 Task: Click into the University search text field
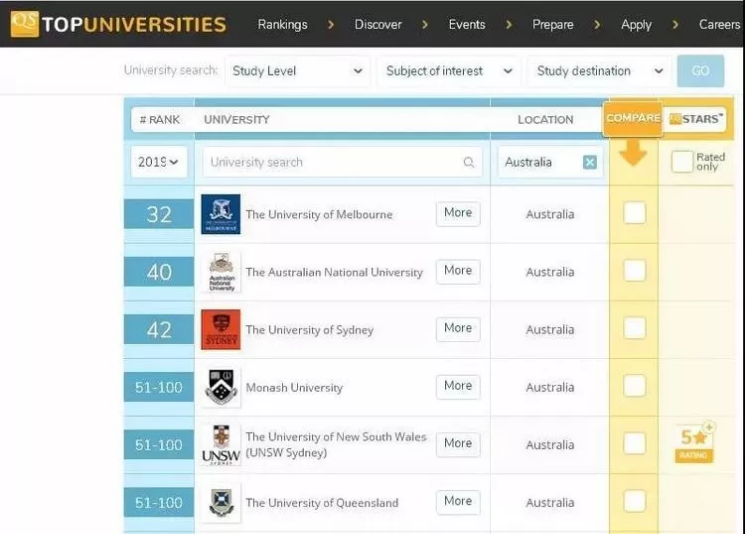[330, 162]
